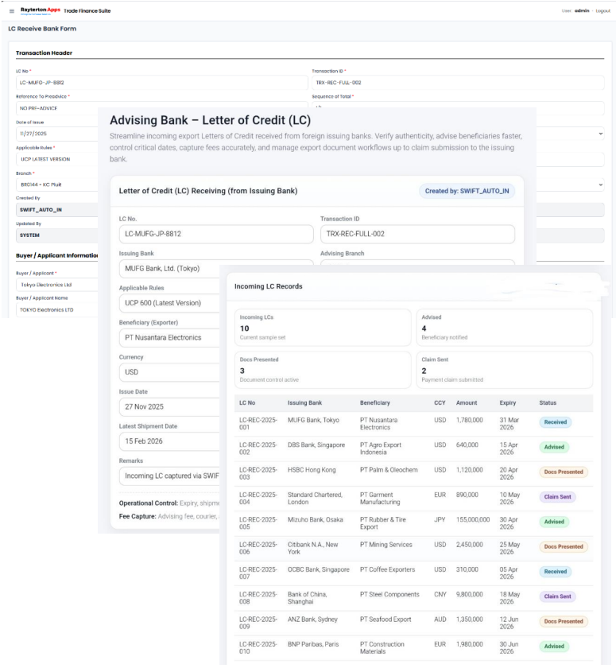
Task: Click the Expiry column header
Action: (x=507, y=403)
